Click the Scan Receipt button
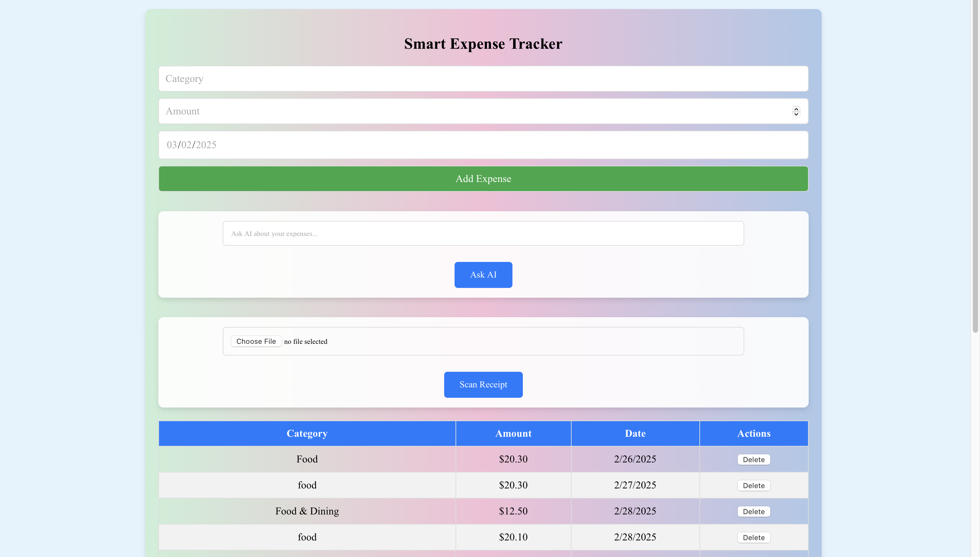980x557 pixels. click(483, 384)
